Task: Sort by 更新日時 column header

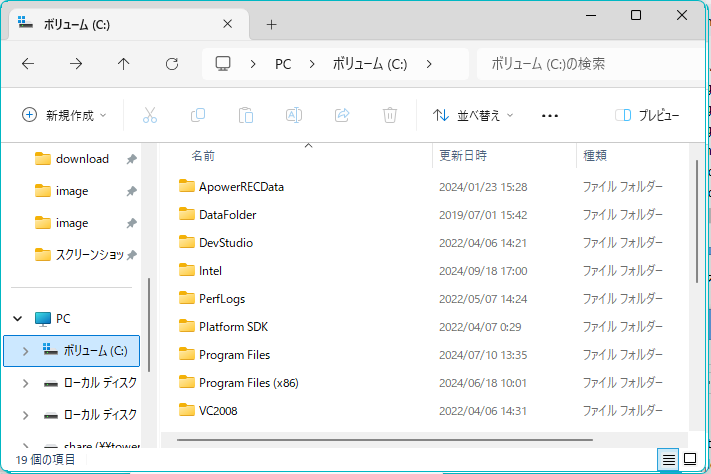Action: pyautogui.click(x=463, y=156)
